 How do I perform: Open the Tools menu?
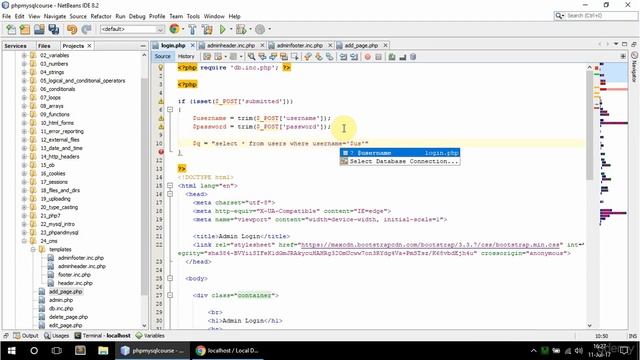click(193, 16)
